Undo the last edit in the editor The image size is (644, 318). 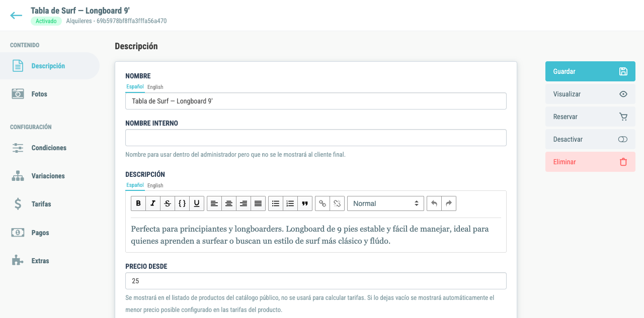click(434, 203)
